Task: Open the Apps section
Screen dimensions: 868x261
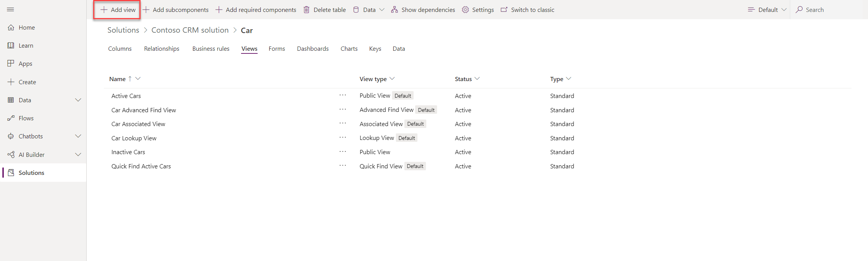Action: click(25, 64)
